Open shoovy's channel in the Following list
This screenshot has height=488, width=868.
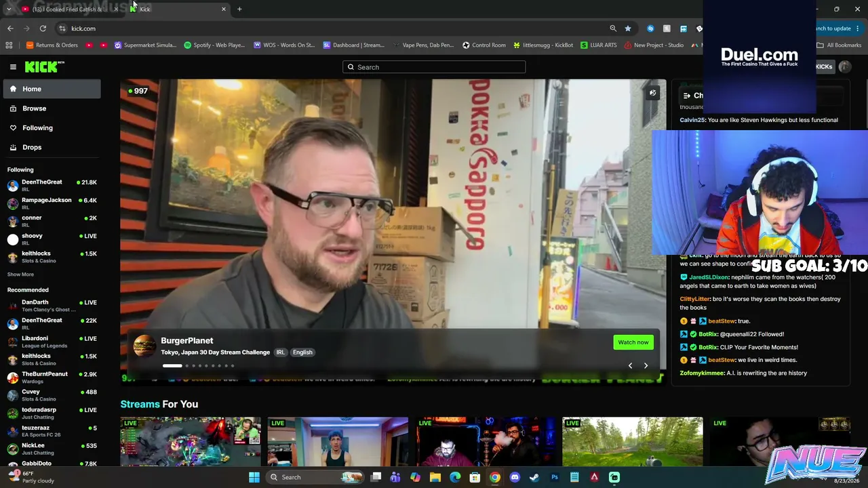52,239
